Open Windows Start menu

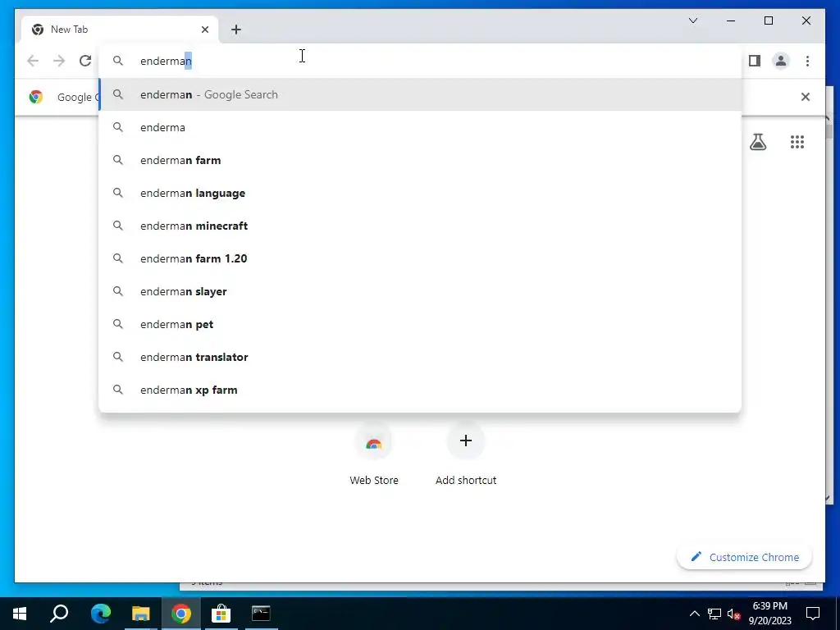coord(20,614)
